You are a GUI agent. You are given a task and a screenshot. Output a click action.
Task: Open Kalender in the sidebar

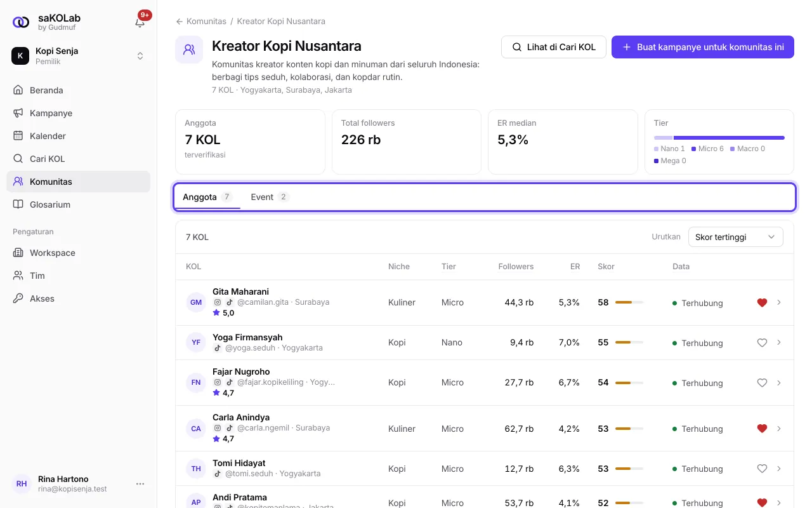click(78, 136)
